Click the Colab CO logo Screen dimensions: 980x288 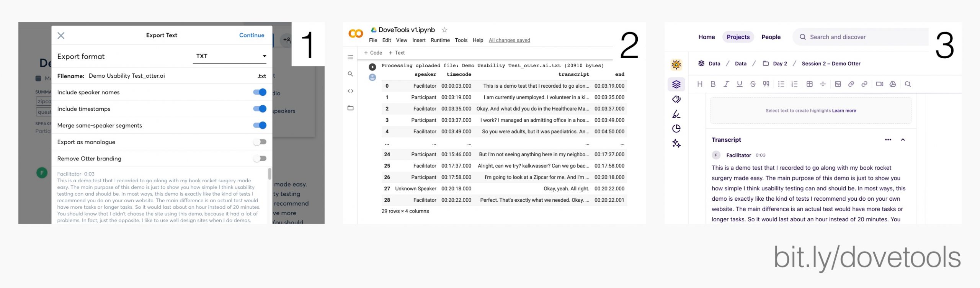coord(356,34)
